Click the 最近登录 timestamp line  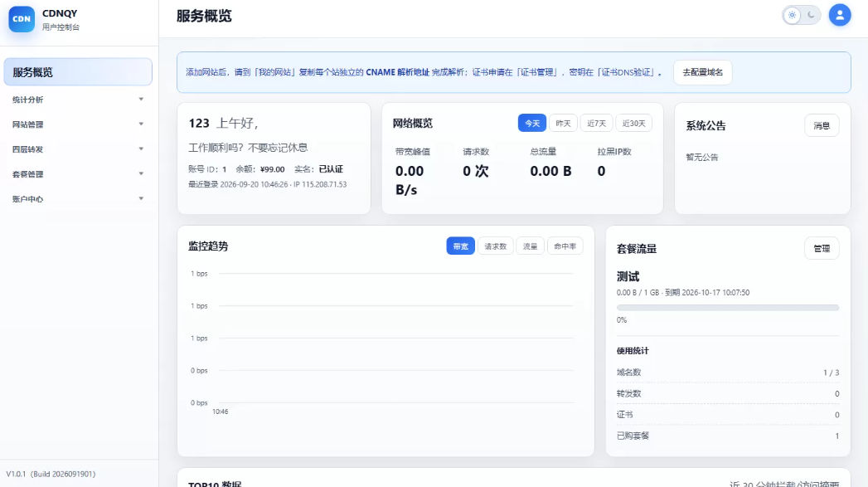(268, 184)
